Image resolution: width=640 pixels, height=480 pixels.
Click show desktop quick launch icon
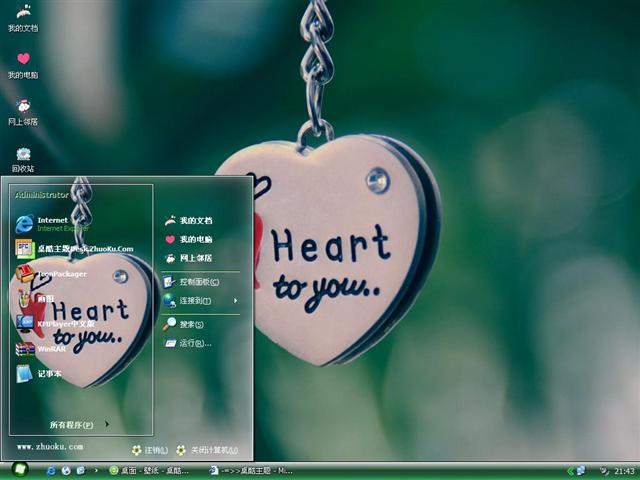pyautogui.click(x=80, y=471)
